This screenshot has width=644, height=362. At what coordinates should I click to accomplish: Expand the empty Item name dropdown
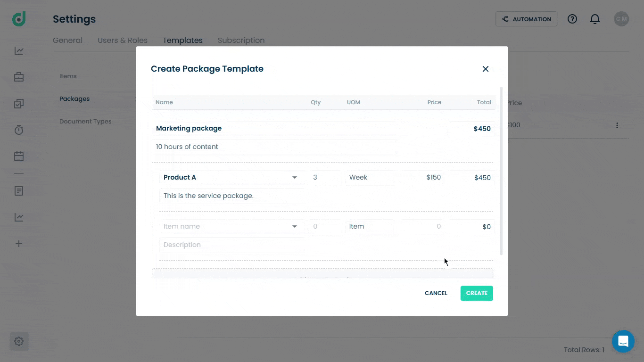(x=295, y=227)
